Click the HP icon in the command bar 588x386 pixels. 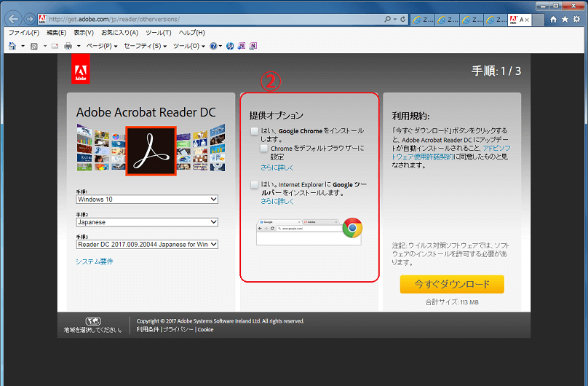pos(230,46)
